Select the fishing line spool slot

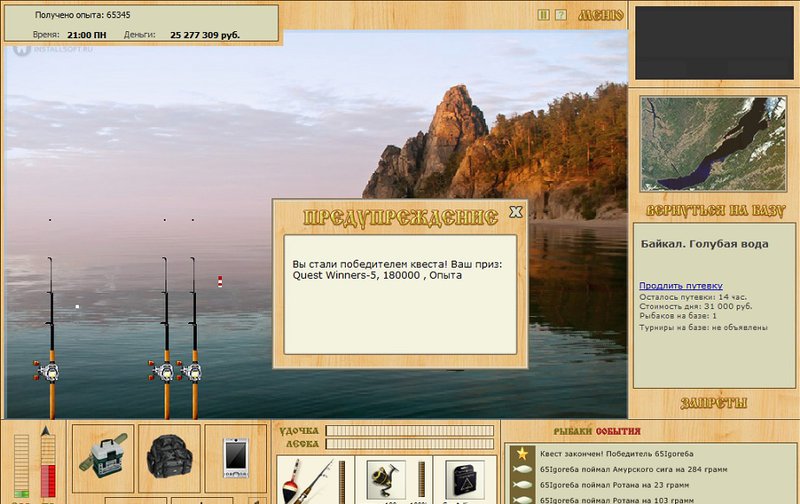tap(464, 480)
